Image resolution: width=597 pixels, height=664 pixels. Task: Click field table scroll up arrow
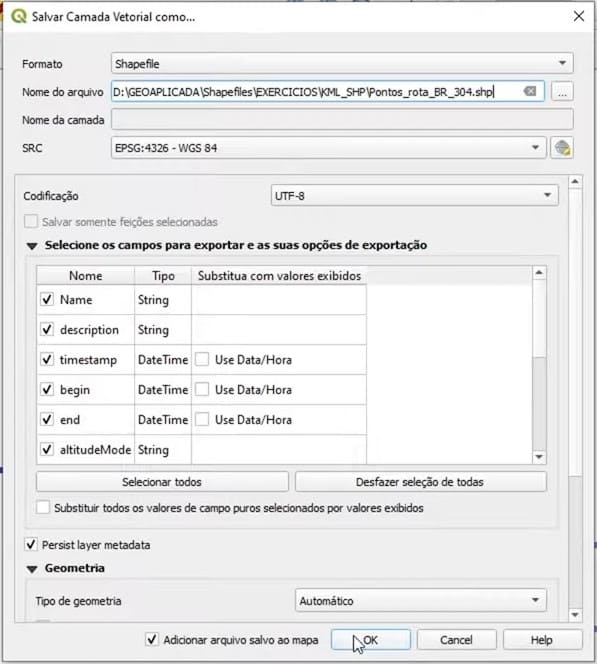(x=539, y=273)
